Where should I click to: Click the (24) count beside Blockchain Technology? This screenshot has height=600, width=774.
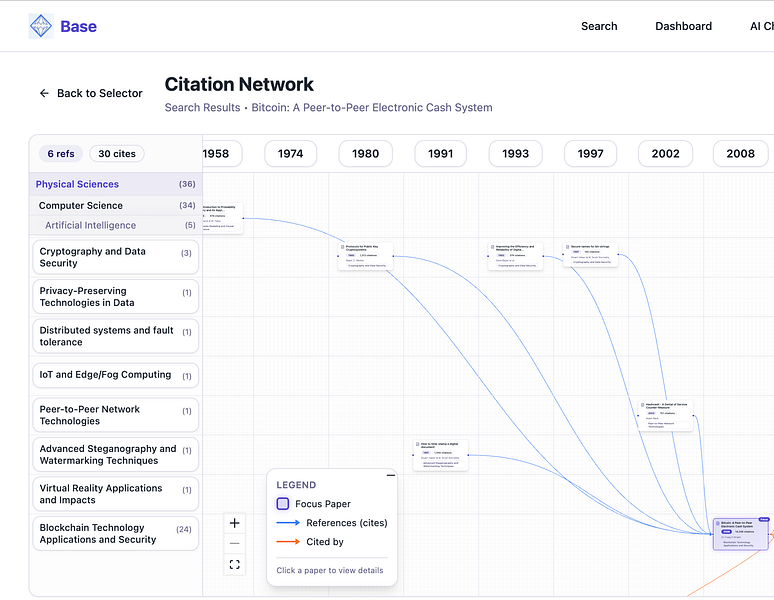coord(184,529)
